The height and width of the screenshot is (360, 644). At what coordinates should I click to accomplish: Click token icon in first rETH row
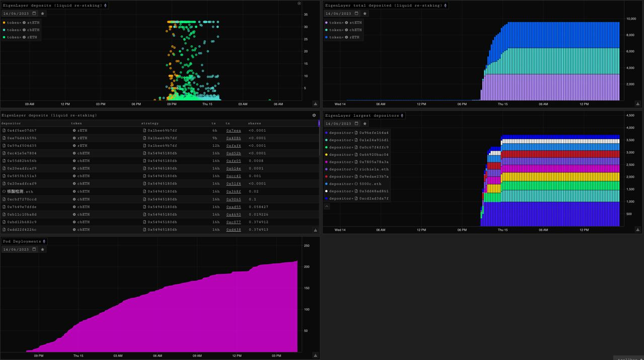click(x=74, y=130)
